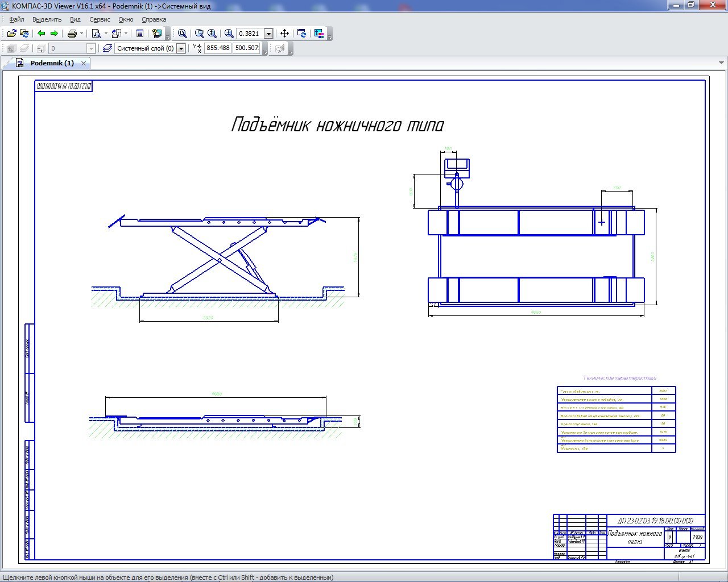This screenshot has width=728, height=582.
Task: Click the Open file folder icon
Action: coord(11,34)
